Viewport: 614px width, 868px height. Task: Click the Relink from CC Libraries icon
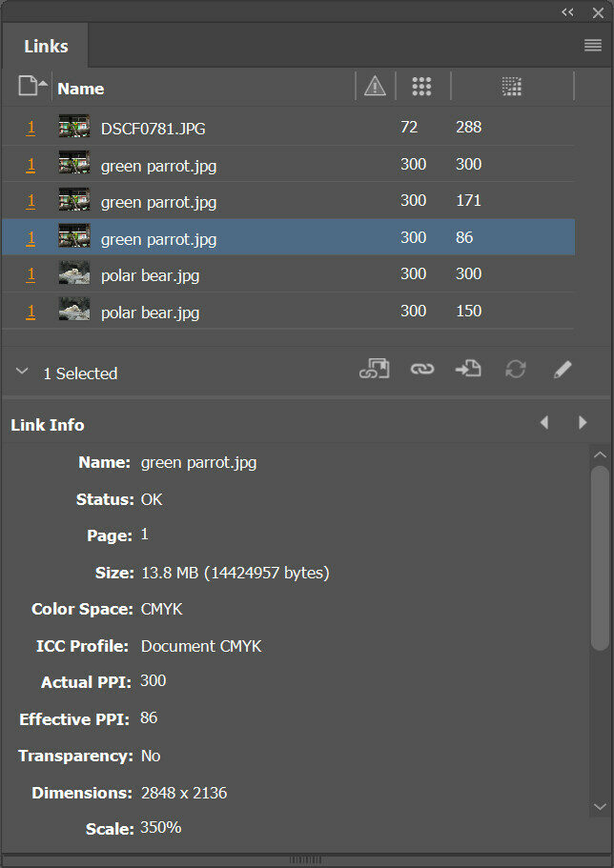click(x=374, y=370)
